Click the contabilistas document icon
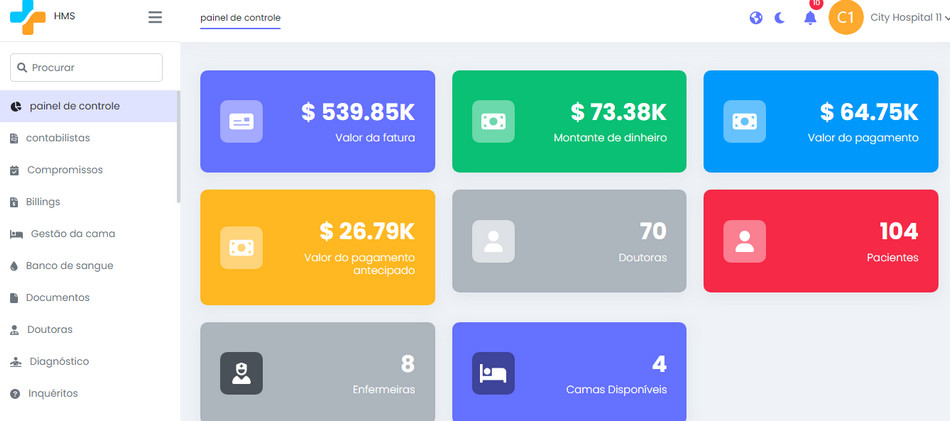This screenshot has height=421, width=950. click(15, 139)
